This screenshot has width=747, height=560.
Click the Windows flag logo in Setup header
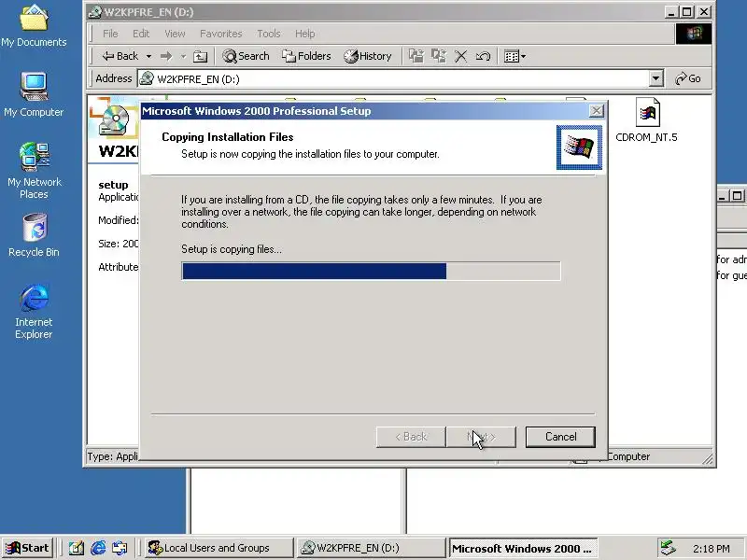[x=579, y=147]
